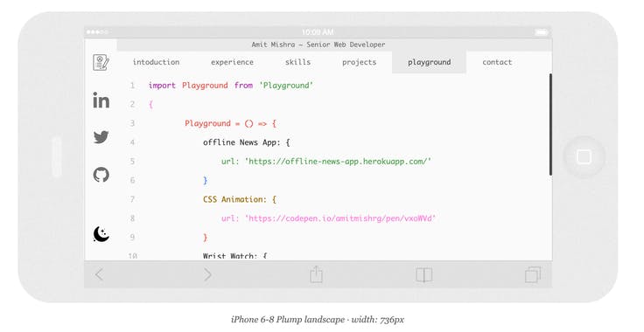Open the browser tabs overview icon

pos(533,274)
